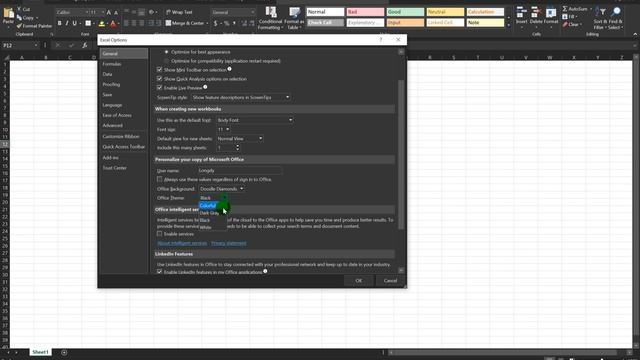Expand the cell styles gallery arrow
640x360 pixels.
(x=509, y=26)
